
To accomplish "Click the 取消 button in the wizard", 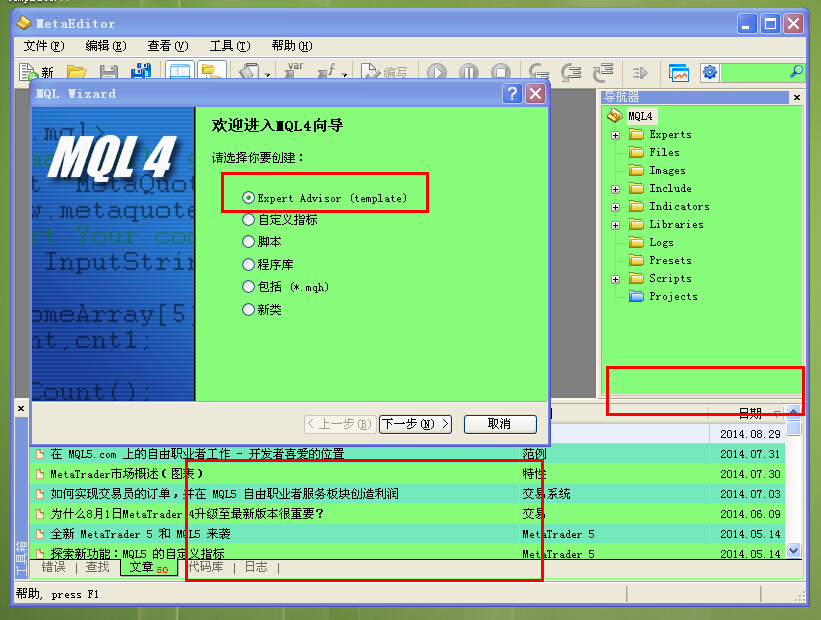I will (500, 424).
